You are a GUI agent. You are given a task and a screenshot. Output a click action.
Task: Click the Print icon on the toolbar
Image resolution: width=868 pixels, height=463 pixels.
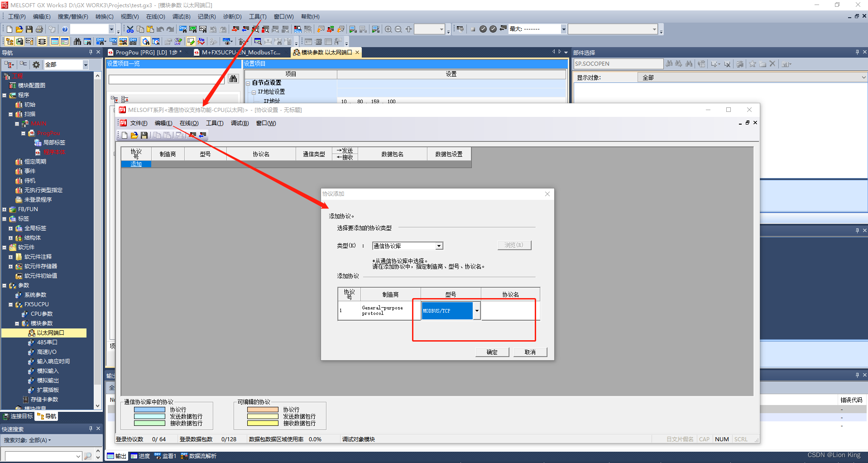[39, 29]
